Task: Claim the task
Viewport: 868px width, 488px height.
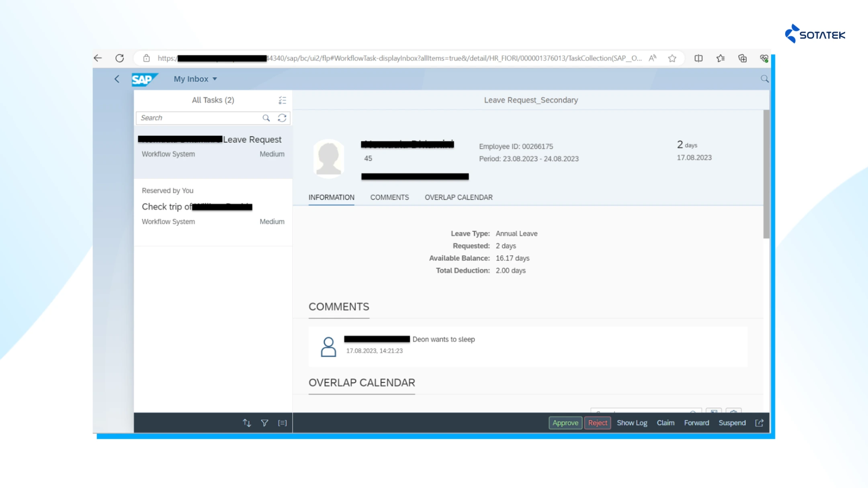Action: (665, 423)
